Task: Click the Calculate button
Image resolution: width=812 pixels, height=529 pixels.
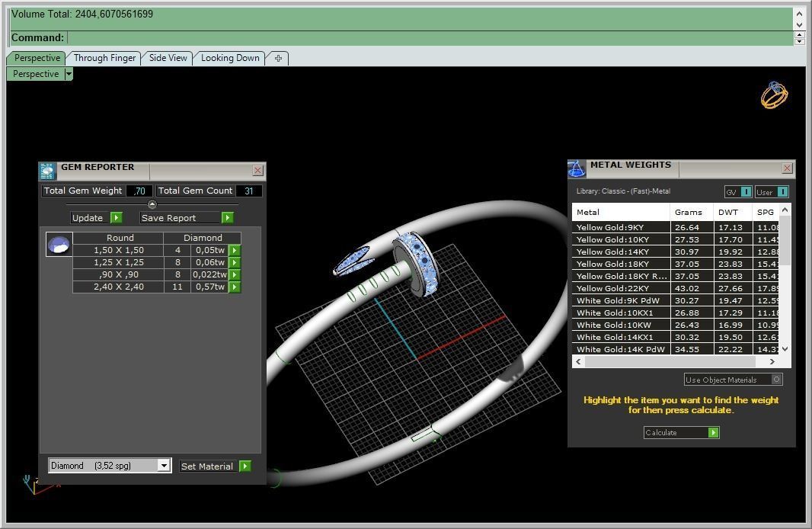Action: click(682, 432)
